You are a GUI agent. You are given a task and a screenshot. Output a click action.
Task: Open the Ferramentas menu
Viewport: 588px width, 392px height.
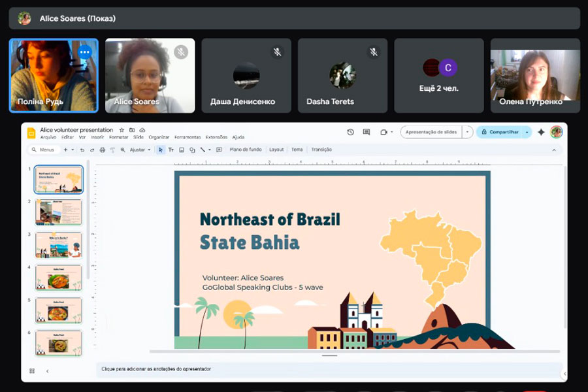click(x=188, y=137)
